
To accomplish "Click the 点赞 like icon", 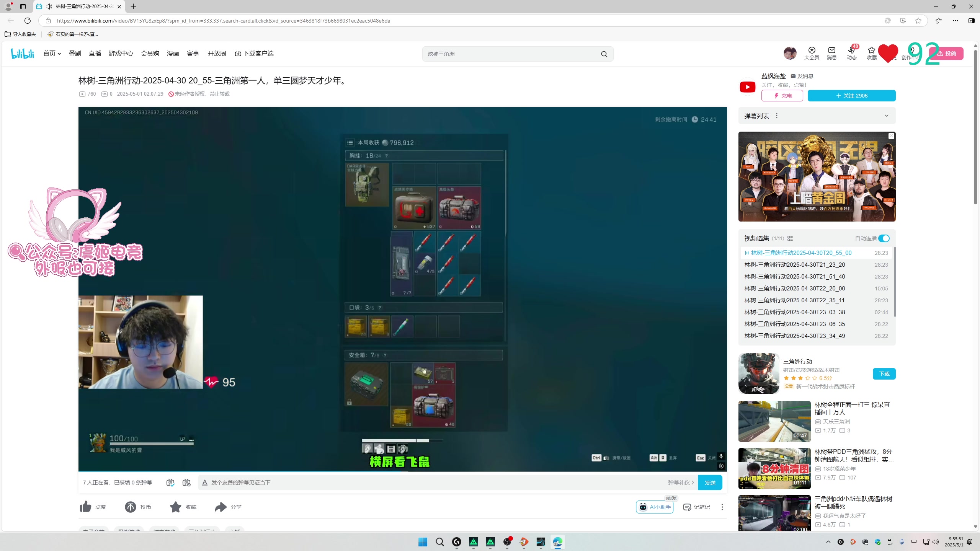I will click(85, 507).
